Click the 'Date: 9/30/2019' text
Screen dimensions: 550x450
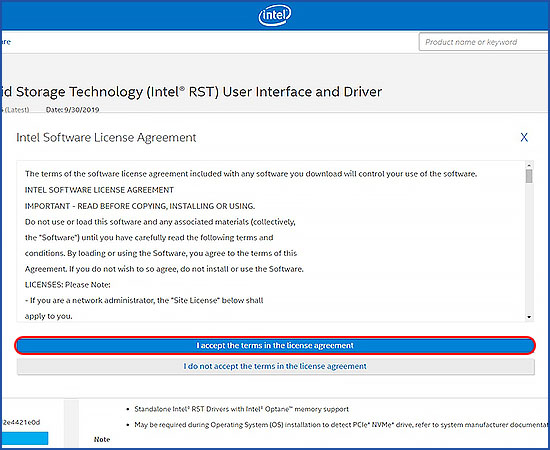(x=73, y=110)
